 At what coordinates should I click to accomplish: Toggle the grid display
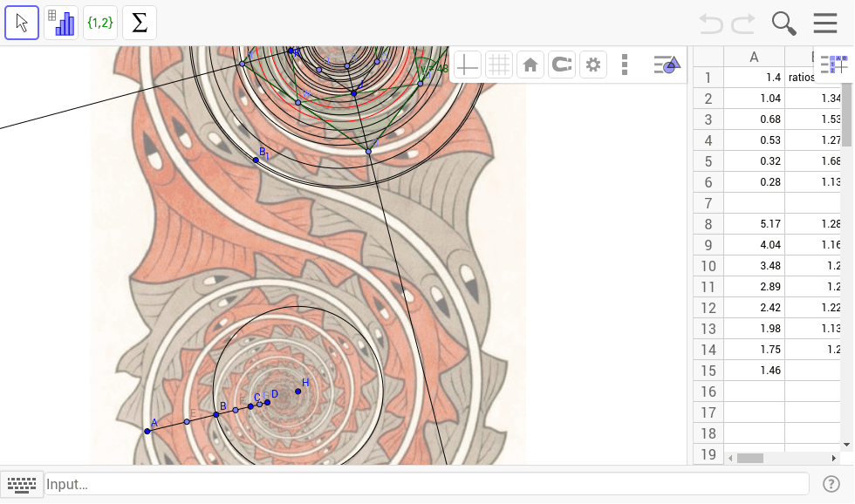(x=499, y=65)
